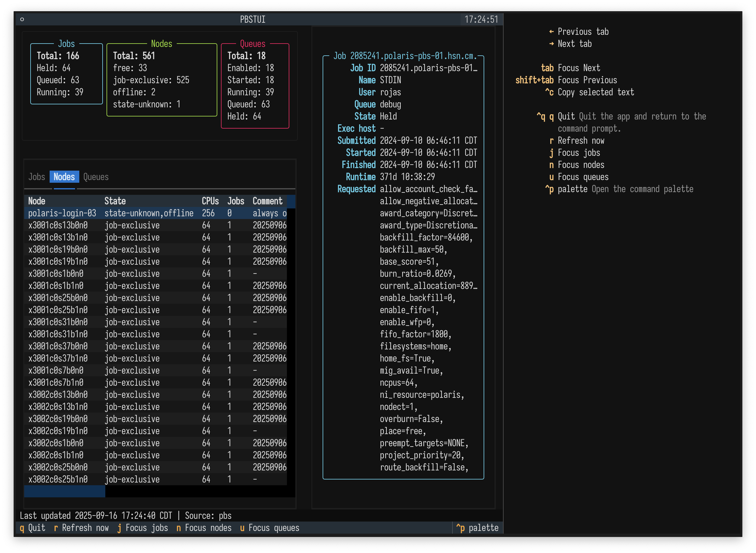Select node x3001c0s7b1n0
Image resolution: width=756 pixels, height=553 pixels.
point(156,382)
